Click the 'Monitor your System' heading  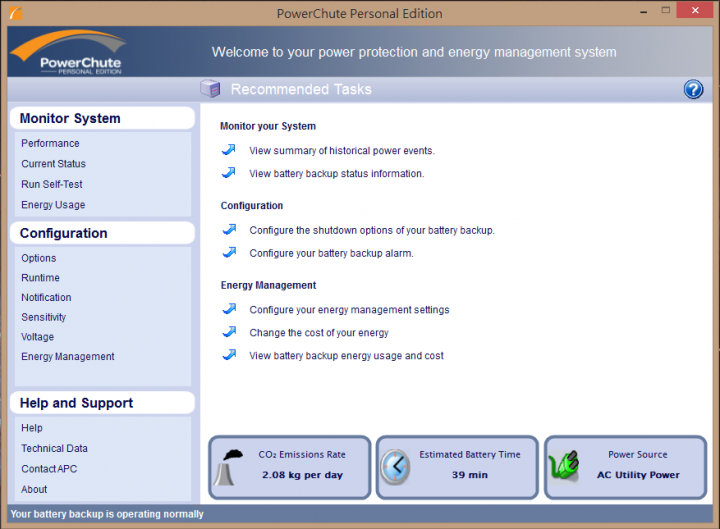pos(268,126)
